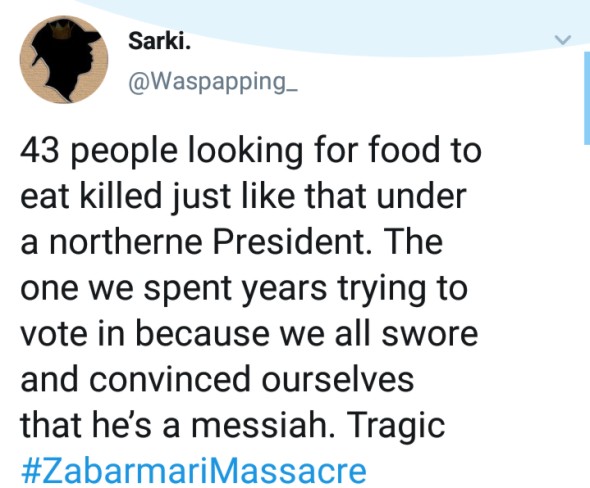Click the cap brim on avatar silhouette

click(x=93, y=37)
